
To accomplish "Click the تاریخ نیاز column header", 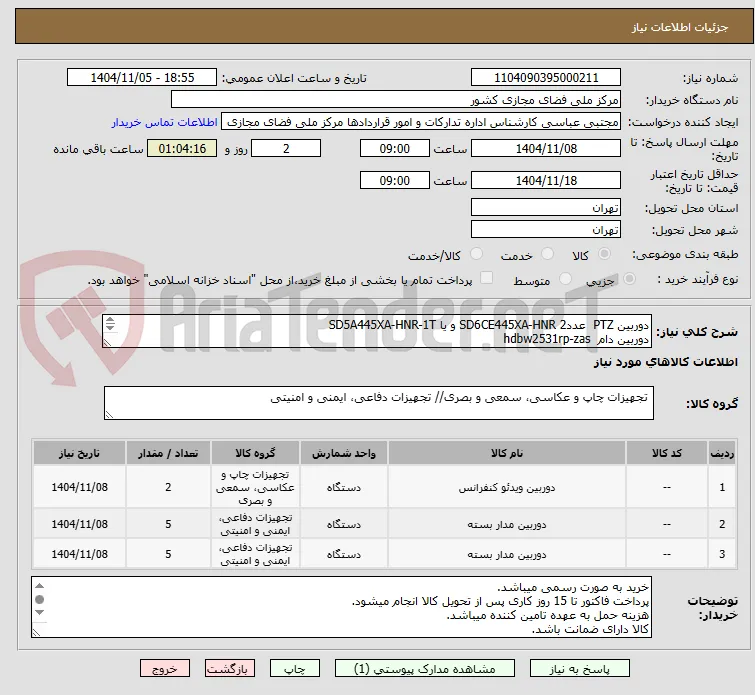I will coord(79,453).
